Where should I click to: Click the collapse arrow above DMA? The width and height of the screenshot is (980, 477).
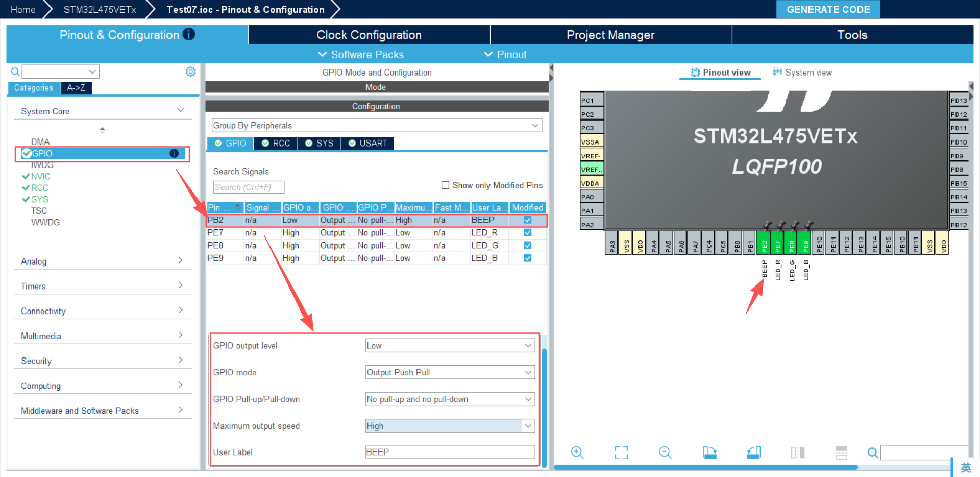(x=102, y=130)
